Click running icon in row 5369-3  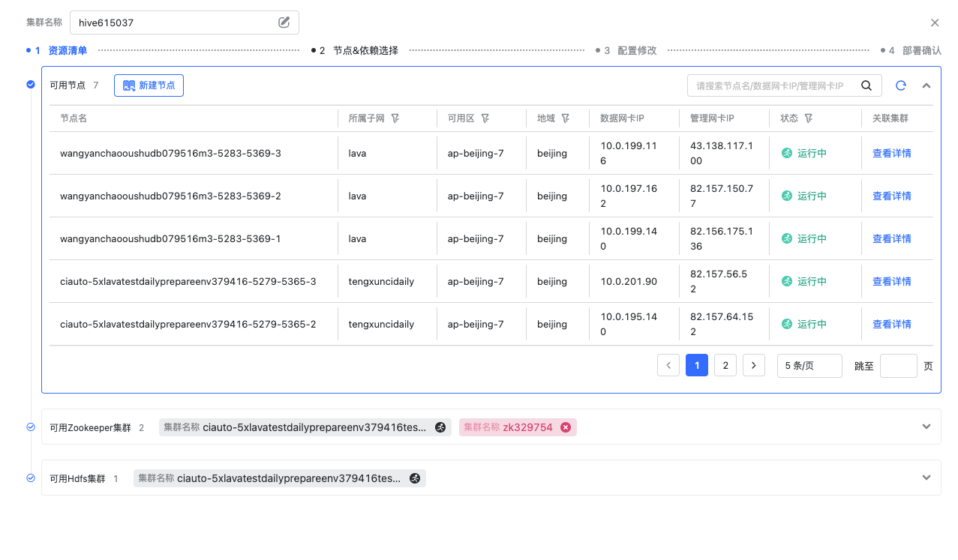pos(787,153)
